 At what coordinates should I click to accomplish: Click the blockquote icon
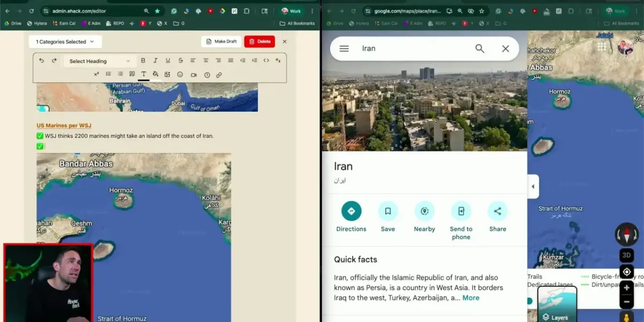[x=132, y=75]
